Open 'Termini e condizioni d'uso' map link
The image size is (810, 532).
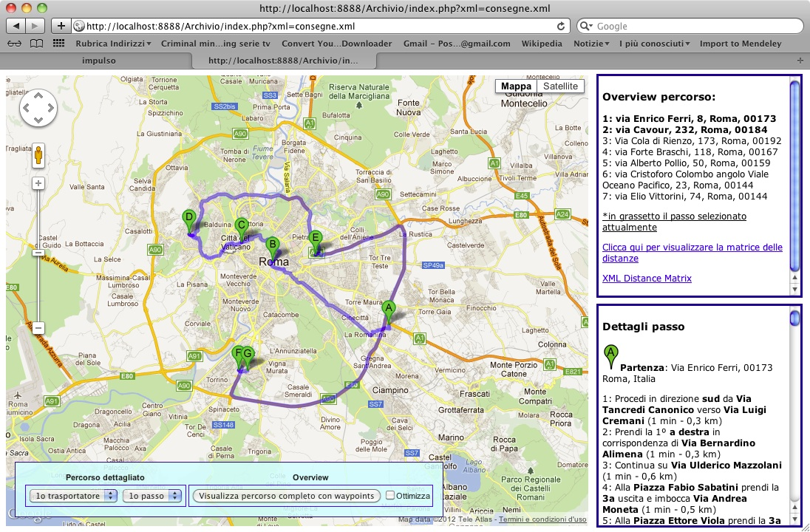tap(542, 519)
